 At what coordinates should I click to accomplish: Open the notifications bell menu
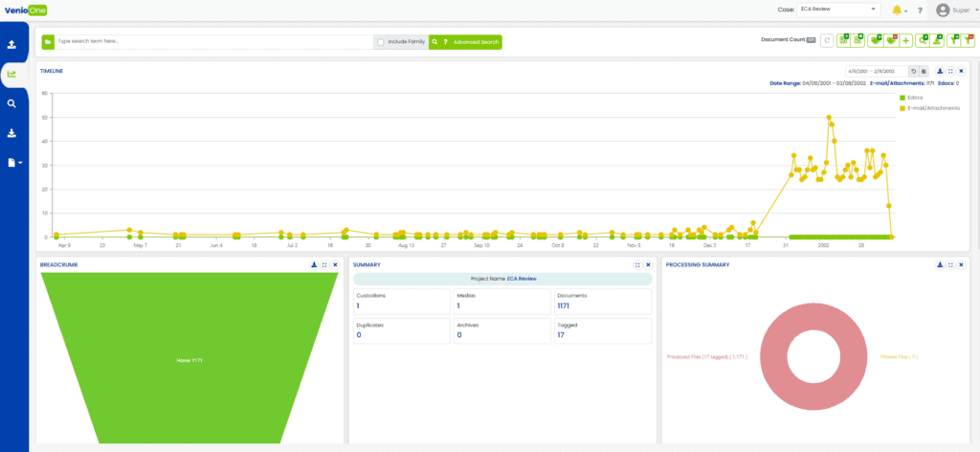click(897, 11)
